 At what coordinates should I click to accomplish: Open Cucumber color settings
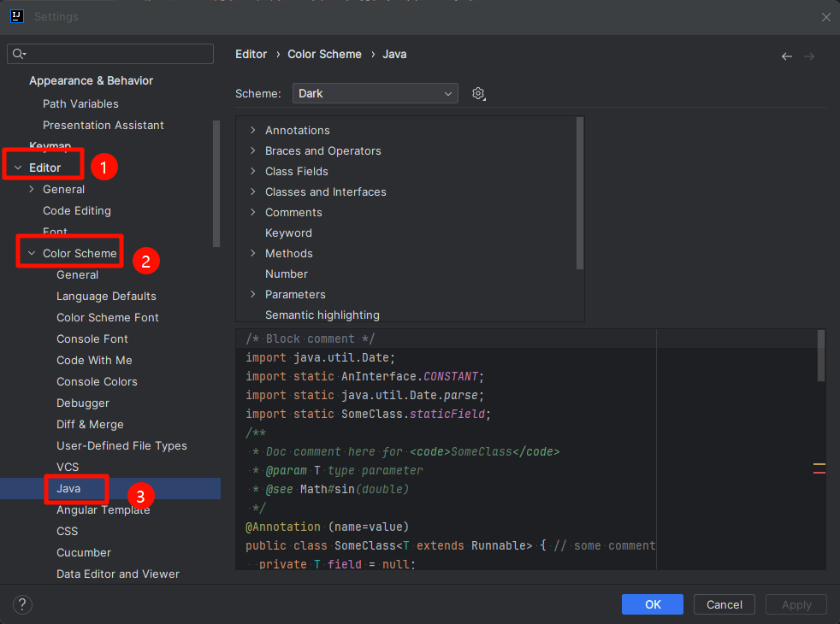pos(84,553)
